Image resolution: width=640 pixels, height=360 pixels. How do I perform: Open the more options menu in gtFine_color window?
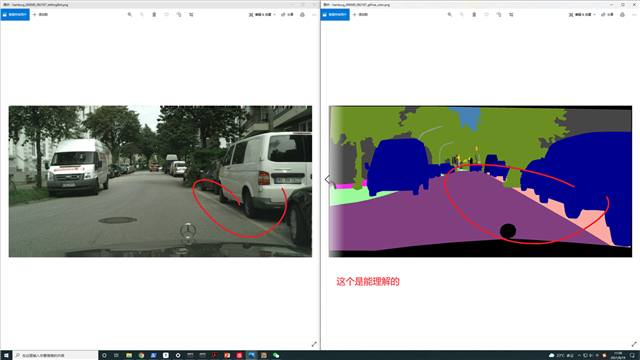[x=634, y=15]
